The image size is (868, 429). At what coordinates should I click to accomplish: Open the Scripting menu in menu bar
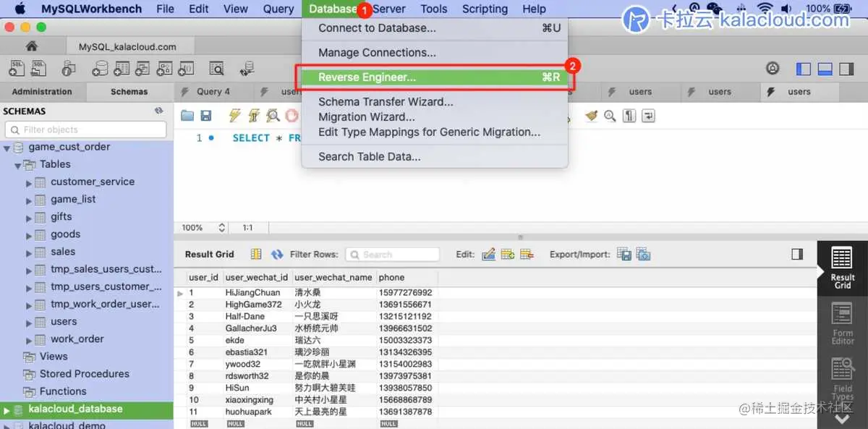485,9
